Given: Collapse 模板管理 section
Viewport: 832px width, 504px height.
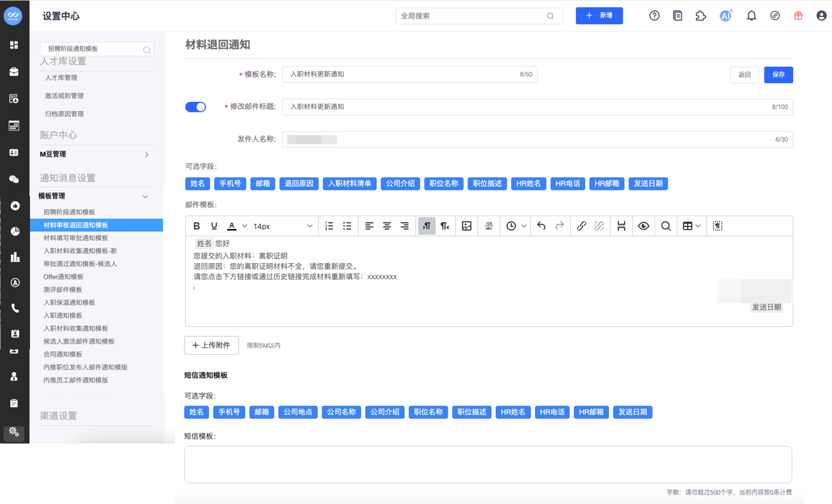Looking at the screenshot, I should [146, 196].
